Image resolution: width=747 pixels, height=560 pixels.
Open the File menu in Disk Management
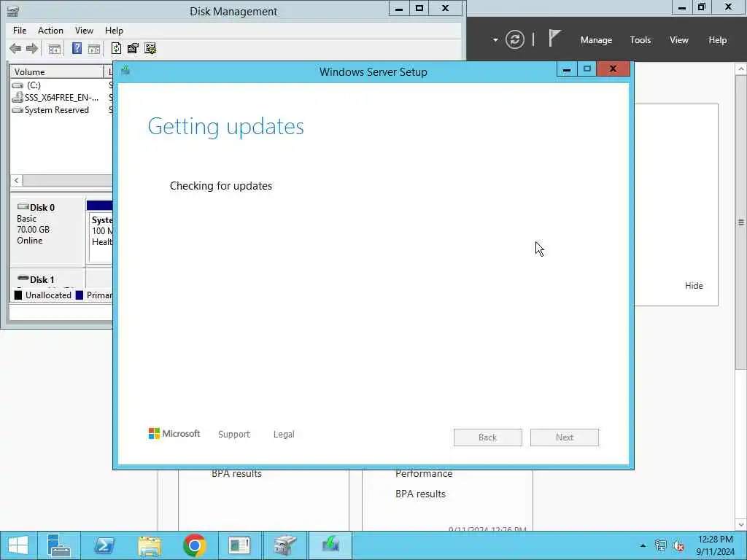click(x=20, y=31)
